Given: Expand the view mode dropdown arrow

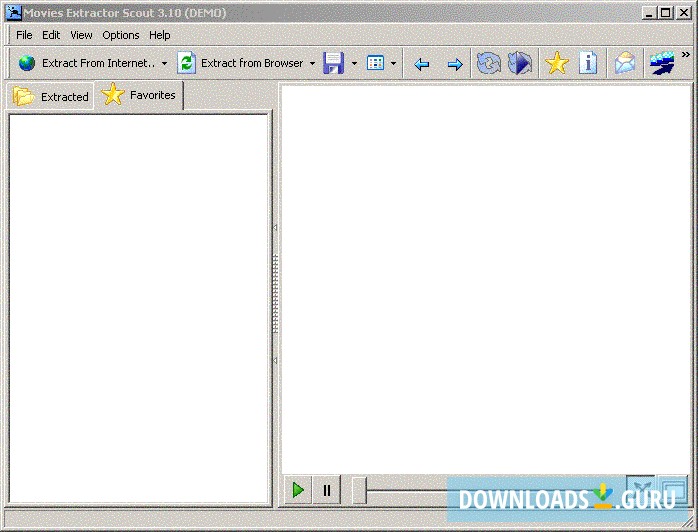Looking at the screenshot, I should point(394,64).
